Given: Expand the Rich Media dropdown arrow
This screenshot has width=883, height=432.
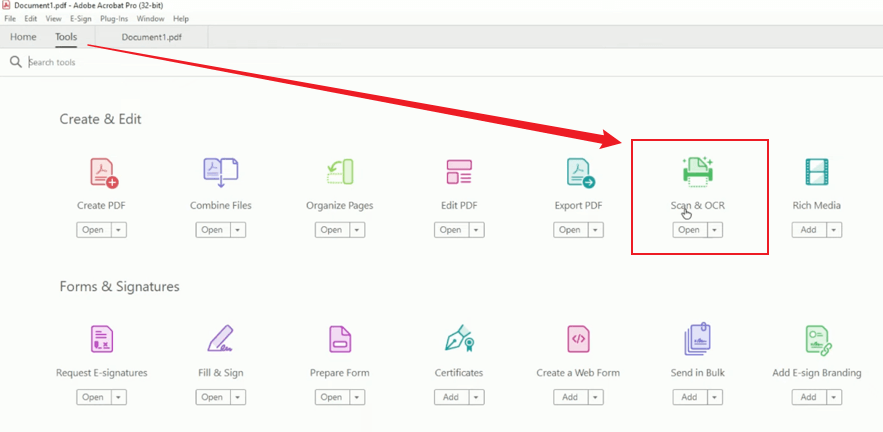Looking at the screenshot, I should point(835,230).
